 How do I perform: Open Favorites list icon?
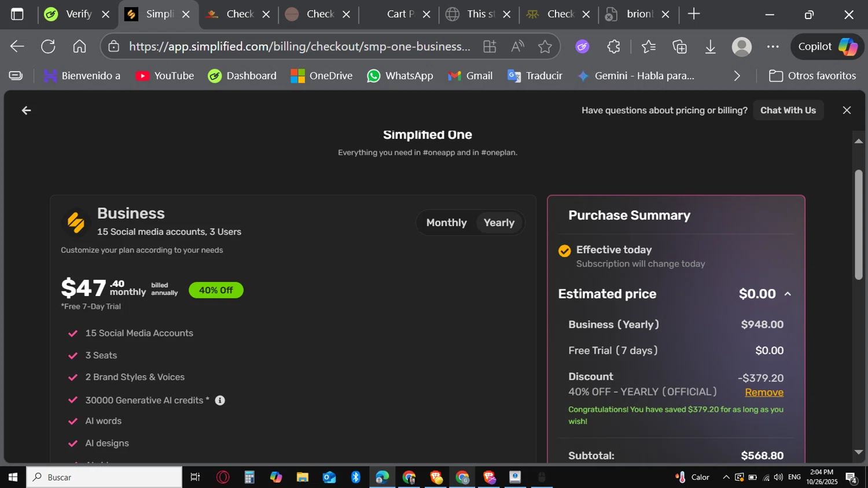(649, 47)
